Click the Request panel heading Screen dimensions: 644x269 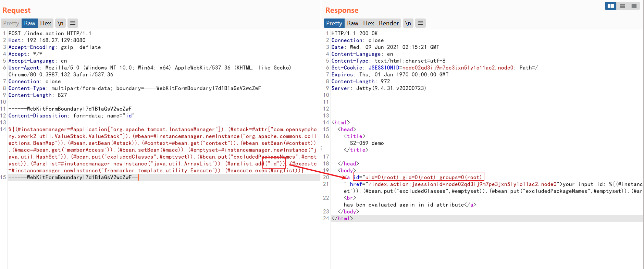tap(16, 10)
